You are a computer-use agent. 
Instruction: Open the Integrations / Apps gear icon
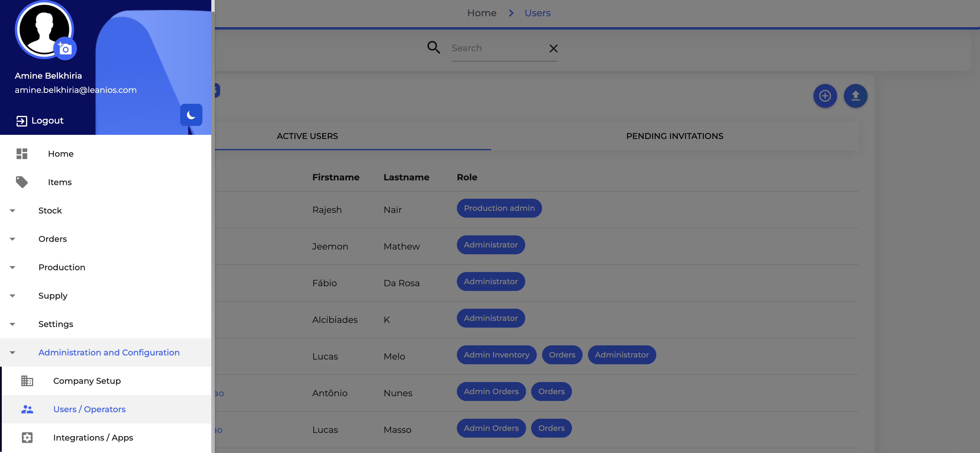tap(27, 437)
